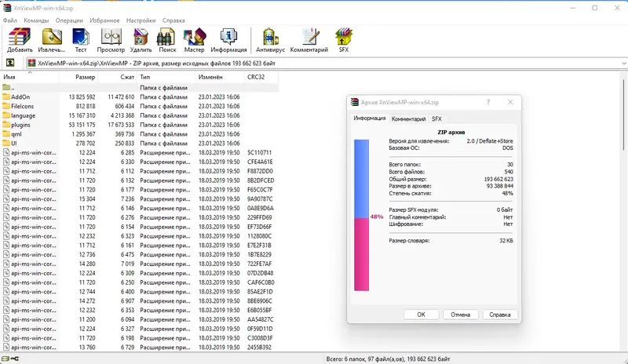Click file row with CRC32 AA54827C
This screenshot has height=364, width=628.
point(140,319)
